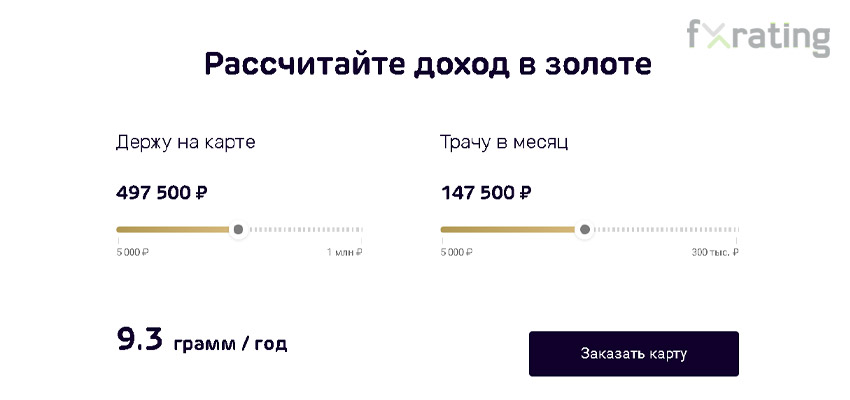
Task: Click the '300 тыс. ₽' maximum label
Action: (x=715, y=253)
